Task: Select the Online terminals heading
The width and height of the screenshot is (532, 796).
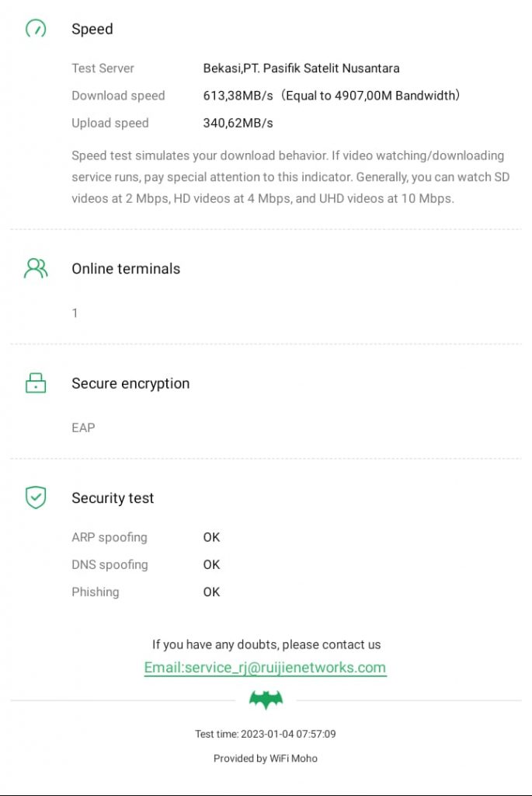Action: [126, 269]
